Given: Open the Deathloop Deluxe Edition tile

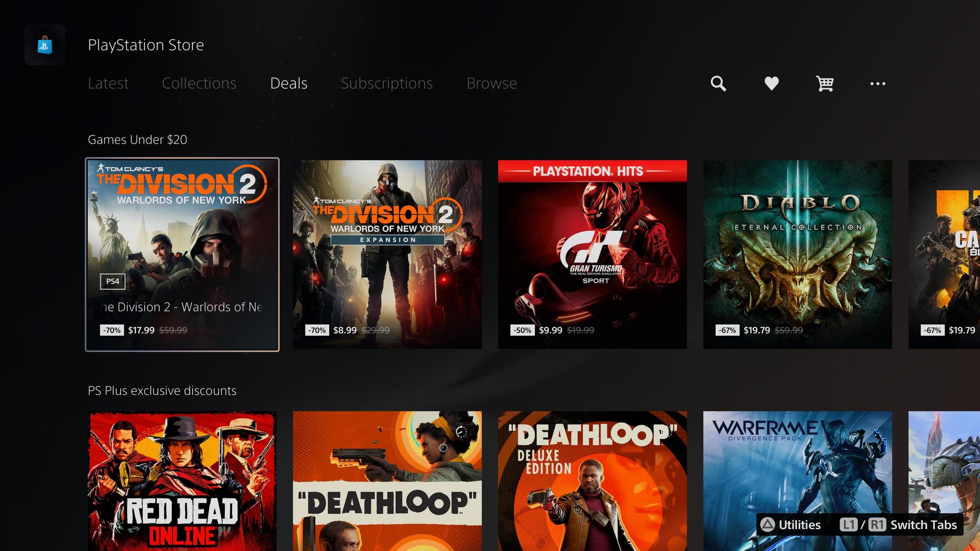Looking at the screenshot, I should 592,481.
